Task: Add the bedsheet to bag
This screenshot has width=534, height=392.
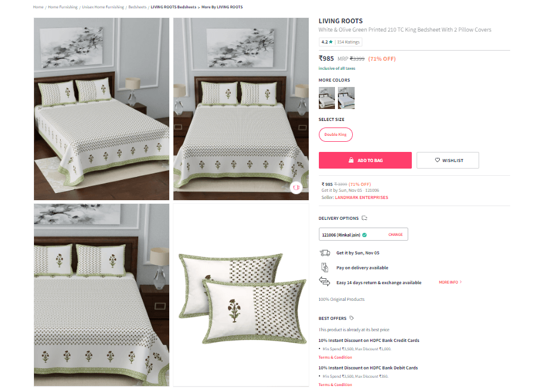Action: (x=365, y=160)
